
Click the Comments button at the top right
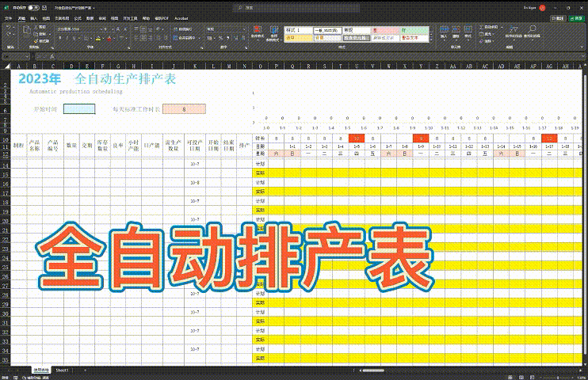(x=558, y=18)
